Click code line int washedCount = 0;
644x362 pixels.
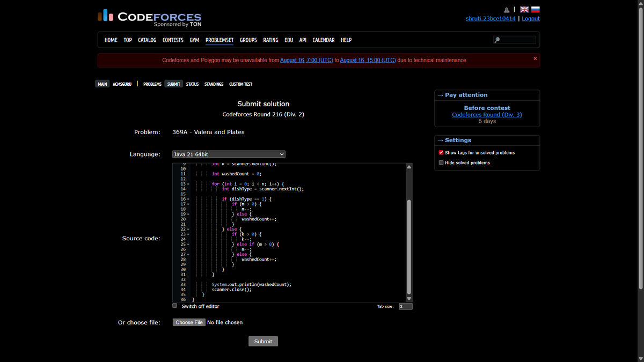click(236, 174)
